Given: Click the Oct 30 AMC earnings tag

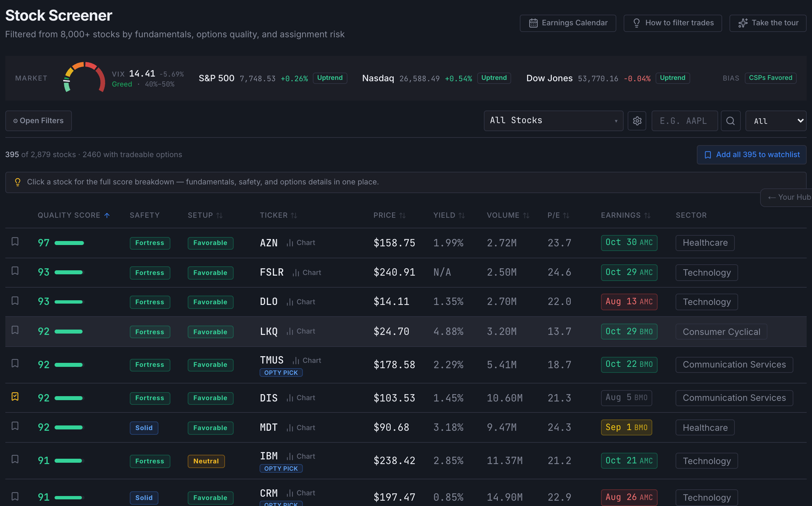Looking at the screenshot, I should tap(629, 243).
